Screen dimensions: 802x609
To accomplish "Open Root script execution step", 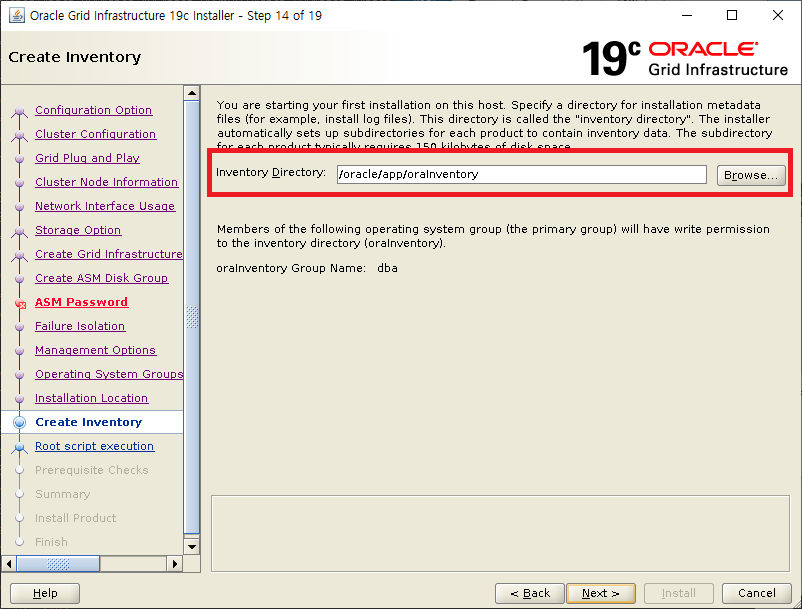I will click(95, 446).
